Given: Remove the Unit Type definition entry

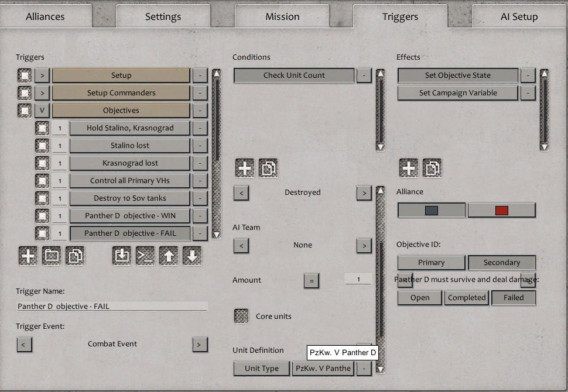Looking at the screenshot, I should coord(364,369).
